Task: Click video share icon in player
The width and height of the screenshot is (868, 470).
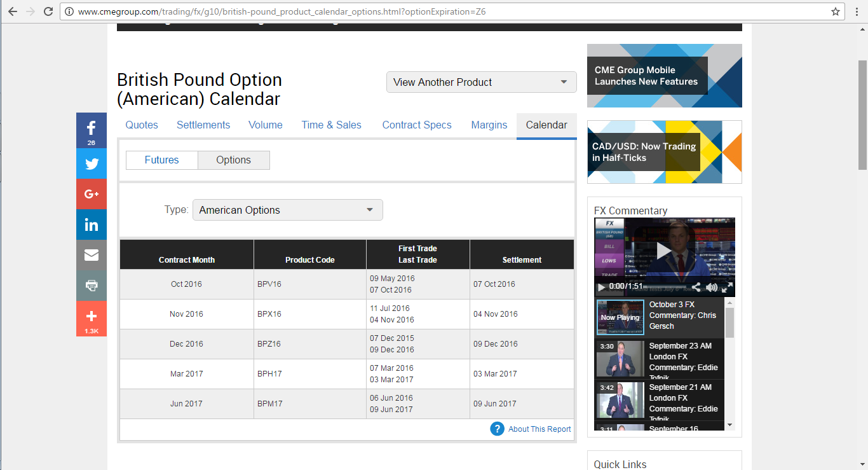Action: pos(696,287)
